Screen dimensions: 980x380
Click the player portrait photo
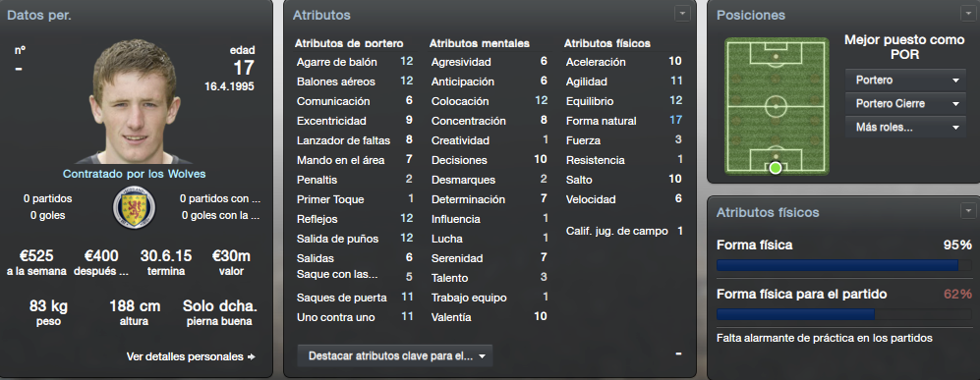click(134, 101)
